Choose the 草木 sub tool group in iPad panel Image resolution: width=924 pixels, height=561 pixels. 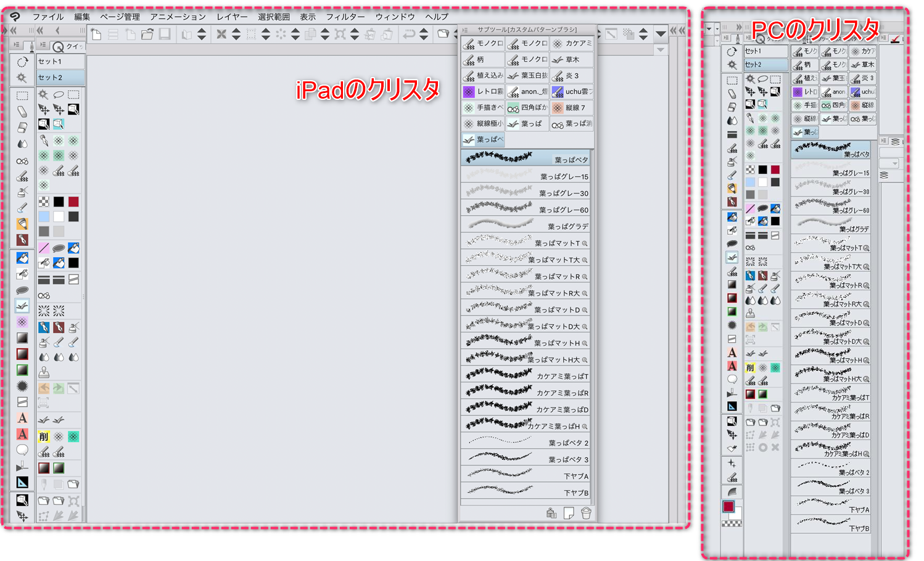(x=572, y=60)
